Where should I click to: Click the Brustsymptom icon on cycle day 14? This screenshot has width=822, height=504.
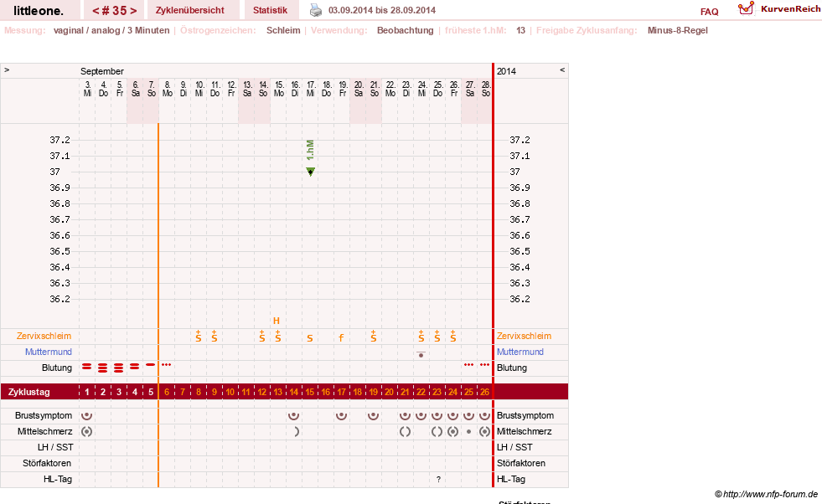pos(293,415)
